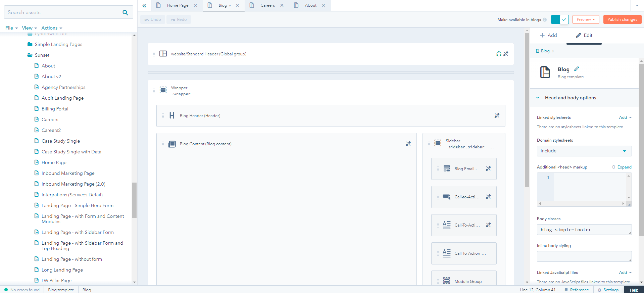Image resolution: width=644 pixels, height=293 pixels.
Task: Close the Home Page tab
Action: tap(195, 5)
